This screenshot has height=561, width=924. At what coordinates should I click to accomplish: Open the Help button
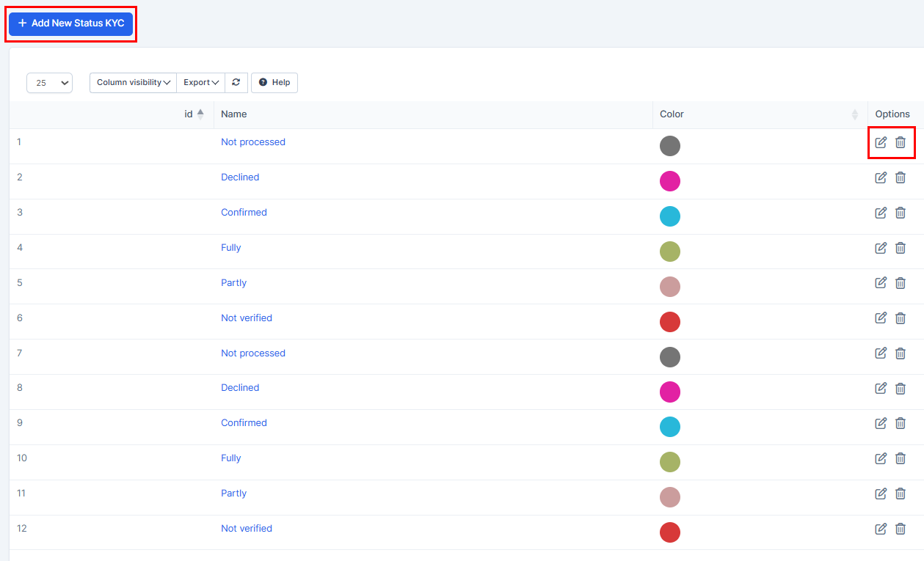pos(274,83)
